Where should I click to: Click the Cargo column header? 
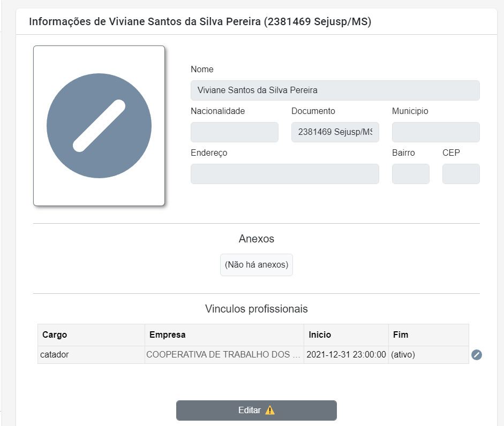click(54, 334)
